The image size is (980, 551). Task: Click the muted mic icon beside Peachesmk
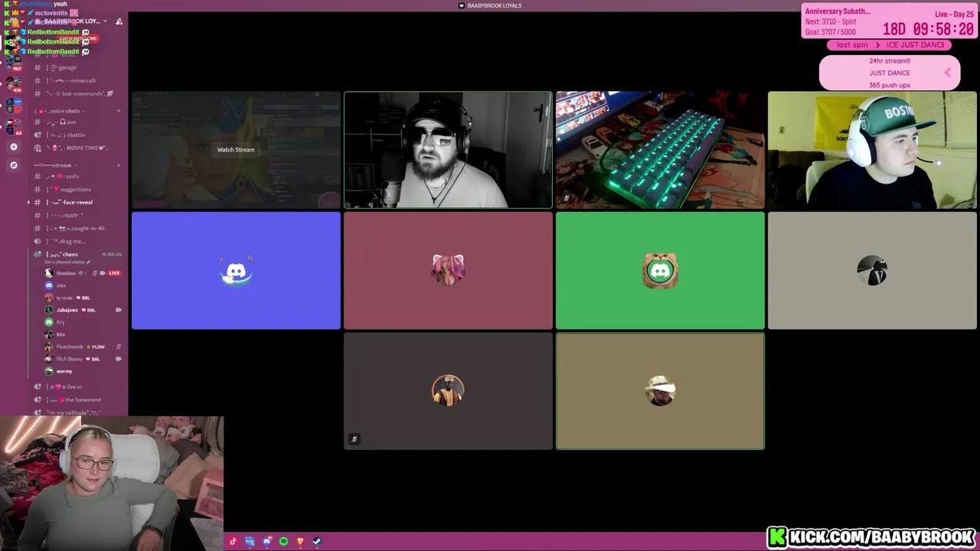coord(119,347)
